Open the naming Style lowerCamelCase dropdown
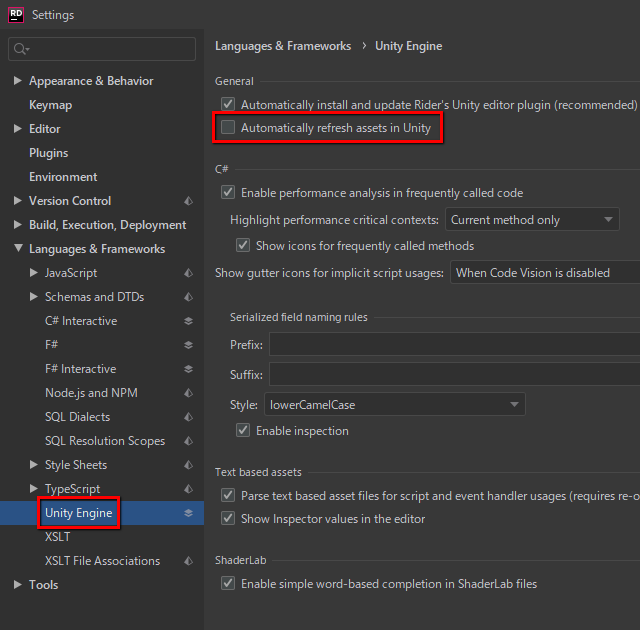 pyautogui.click(x=395, y=404)
